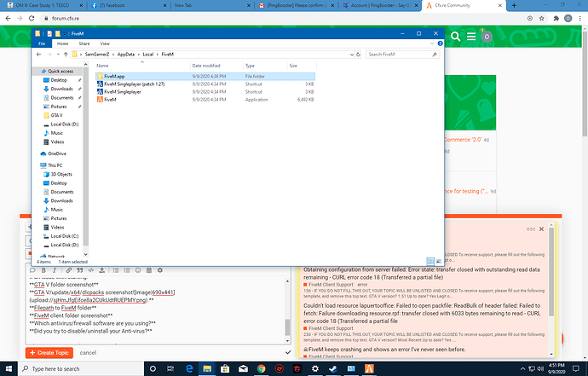Click the Windows Start button
The width and height of the screenshot is (588, 376).
click(x=7, y=369)
